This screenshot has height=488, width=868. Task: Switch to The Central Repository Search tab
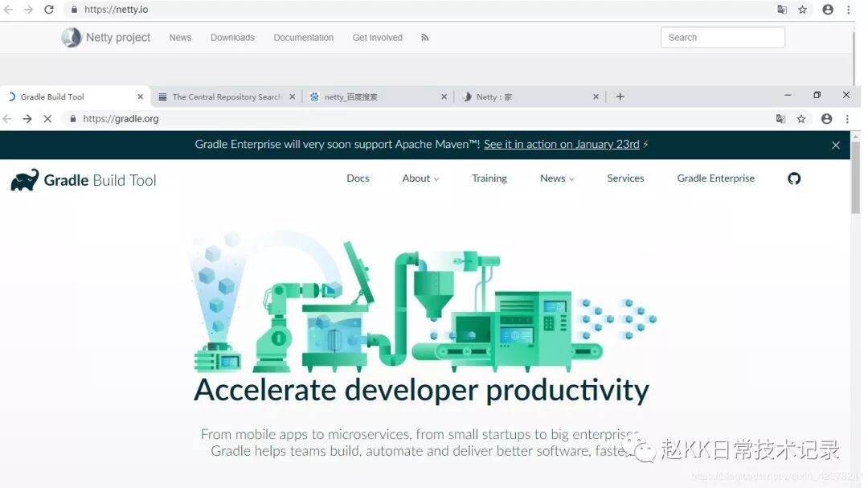(227, 97)
